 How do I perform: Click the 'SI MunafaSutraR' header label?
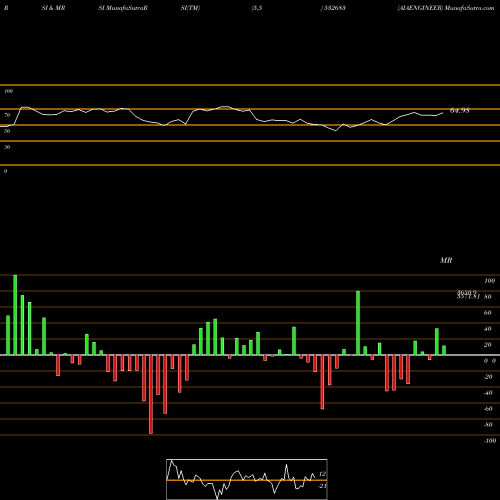tap(123, 8)
